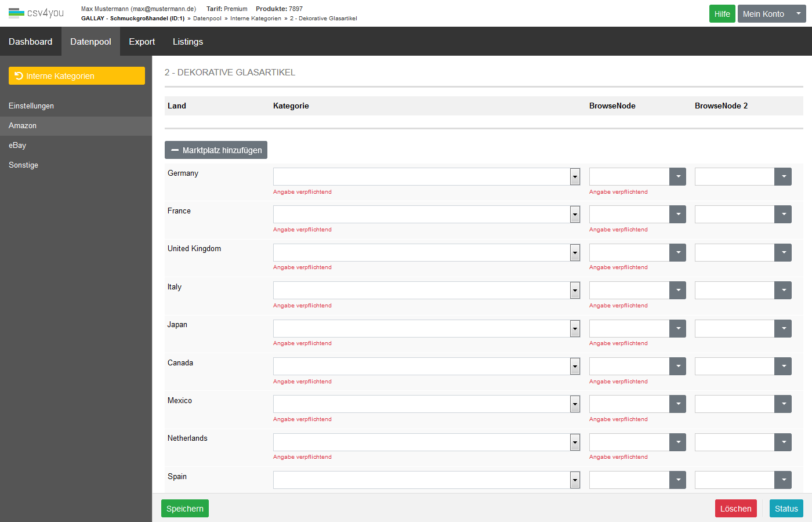Go to the Listings tab
This screenshot has height=522, width=812.
(188, 42)
